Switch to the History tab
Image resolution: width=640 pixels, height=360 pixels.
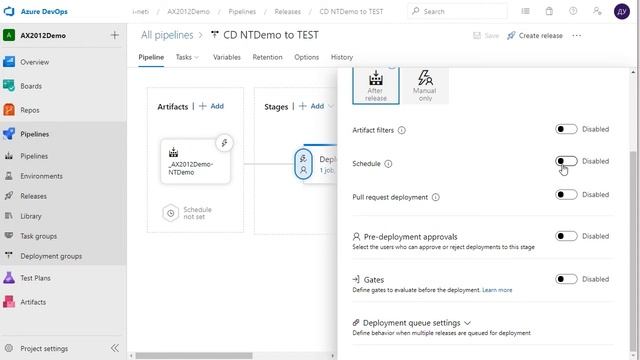(342, 57)
